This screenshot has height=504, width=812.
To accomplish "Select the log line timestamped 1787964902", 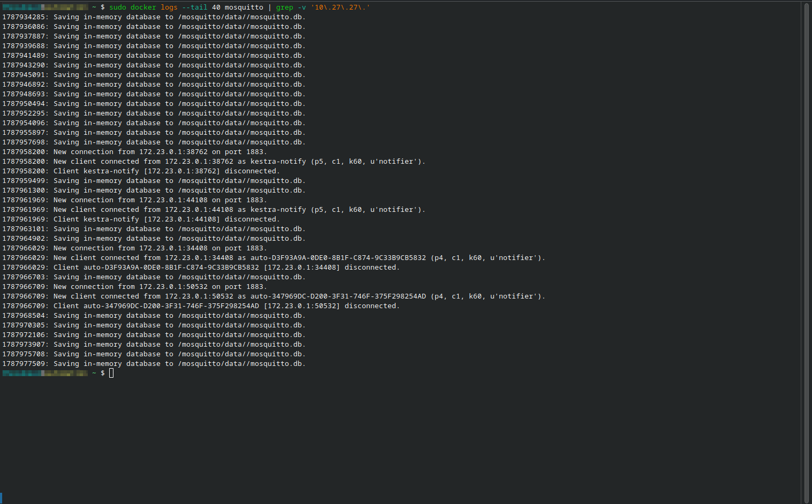I will pyautogui.click(x=154, y=239).
